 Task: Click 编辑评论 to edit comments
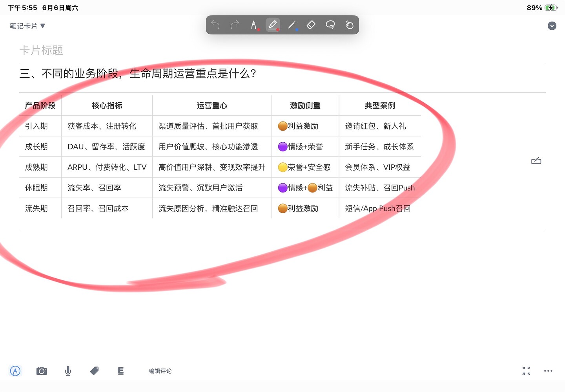(x=160, y=371)
